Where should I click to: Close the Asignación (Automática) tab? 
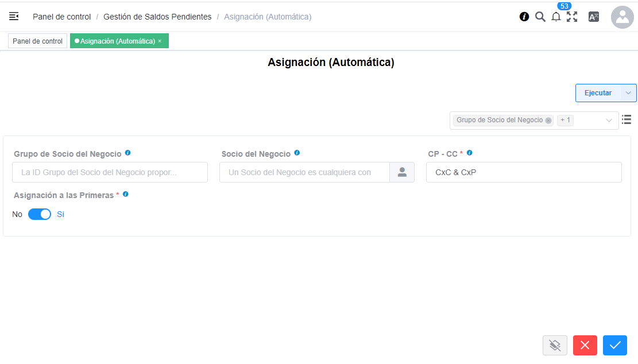159,41
